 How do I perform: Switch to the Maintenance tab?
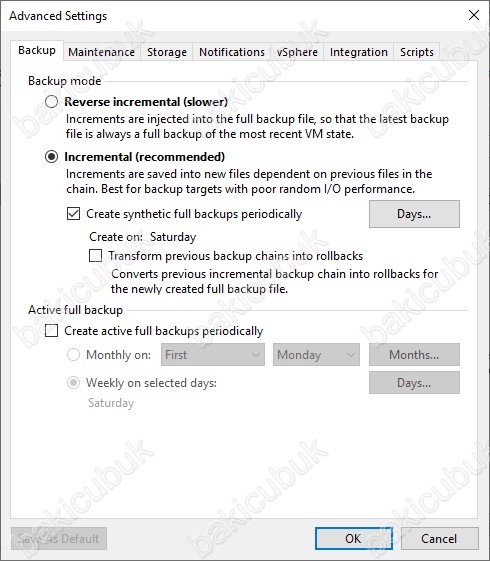[102, 52]
